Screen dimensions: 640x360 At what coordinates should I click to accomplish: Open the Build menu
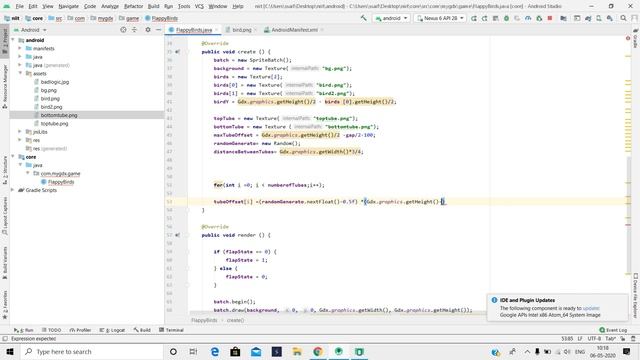153,6
